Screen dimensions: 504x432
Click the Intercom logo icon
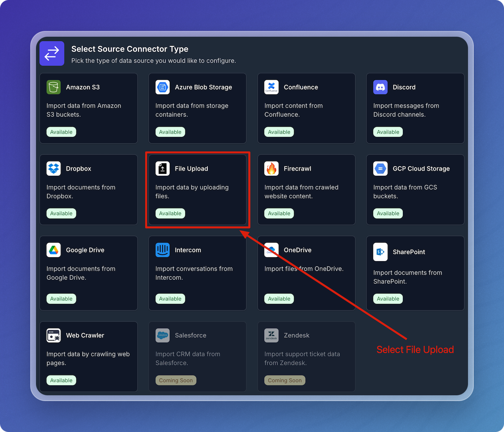162,250
